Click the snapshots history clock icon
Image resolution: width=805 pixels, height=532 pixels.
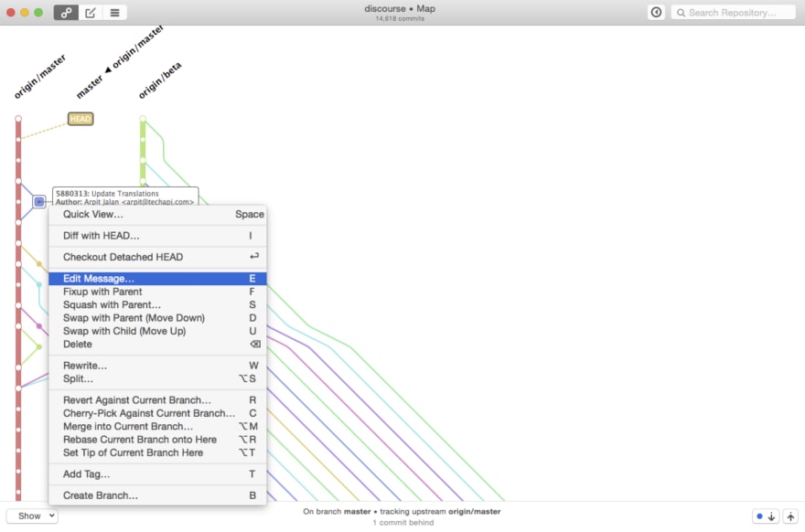click(x=656, y=12)
